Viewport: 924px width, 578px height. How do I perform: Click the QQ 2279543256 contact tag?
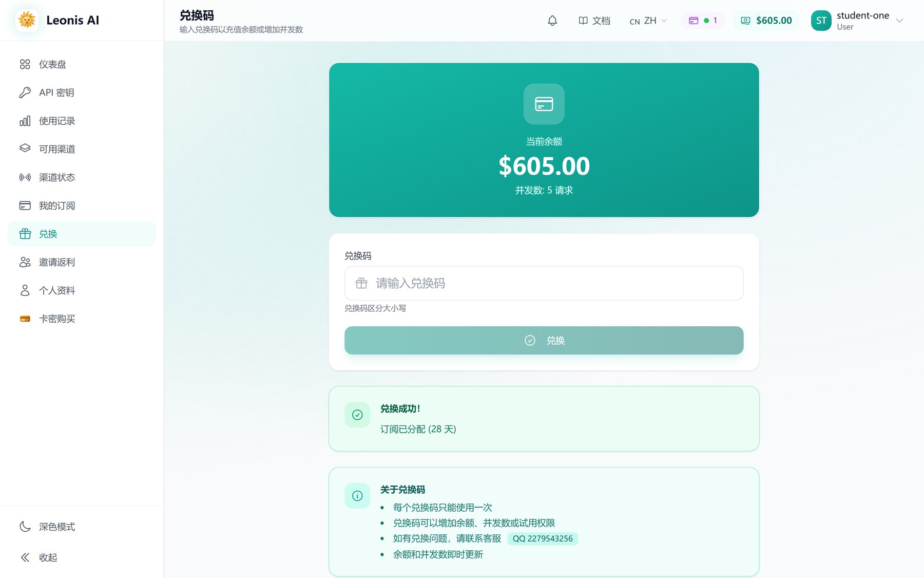pos(543,538)
